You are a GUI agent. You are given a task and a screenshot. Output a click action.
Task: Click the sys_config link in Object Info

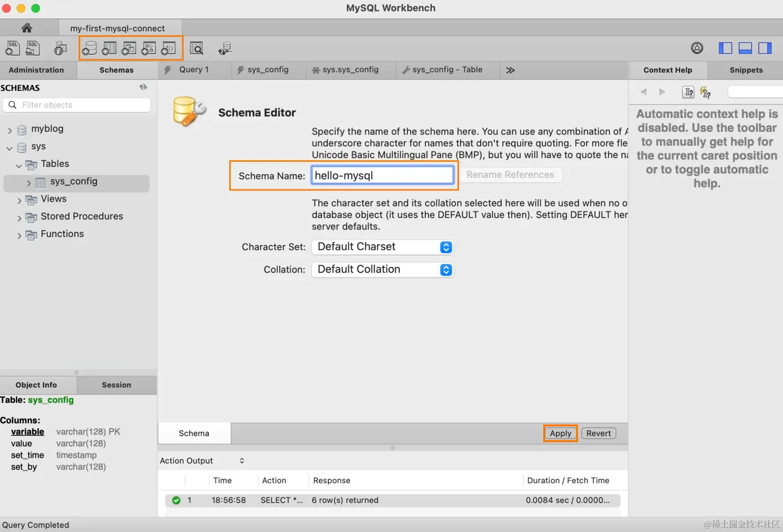(51, 400)
